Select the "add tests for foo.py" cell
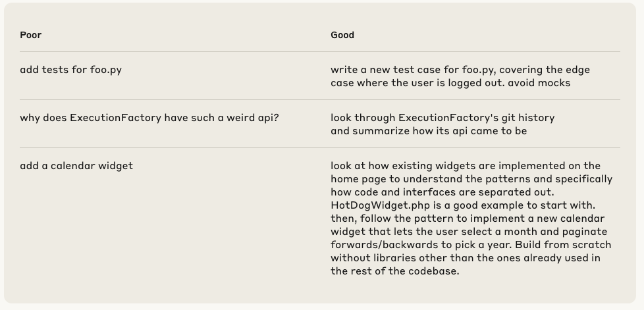The image size is (644, 310). point(70,70)
